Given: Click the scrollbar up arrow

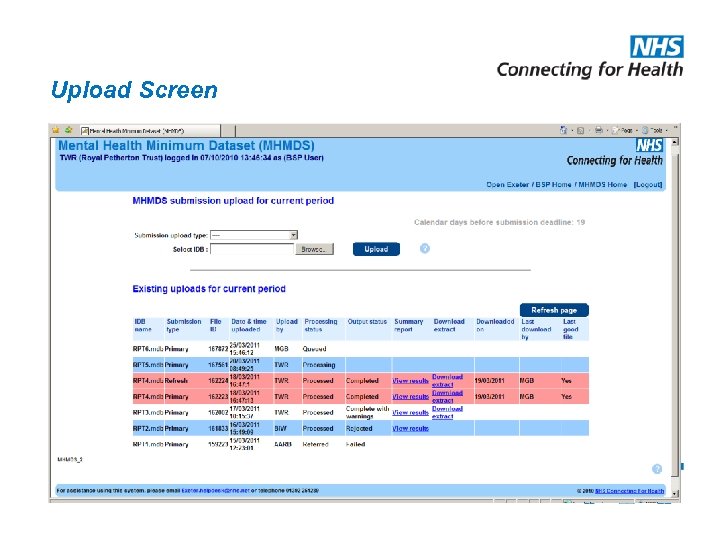Looking at the screenshot, I should pos(675,142).
